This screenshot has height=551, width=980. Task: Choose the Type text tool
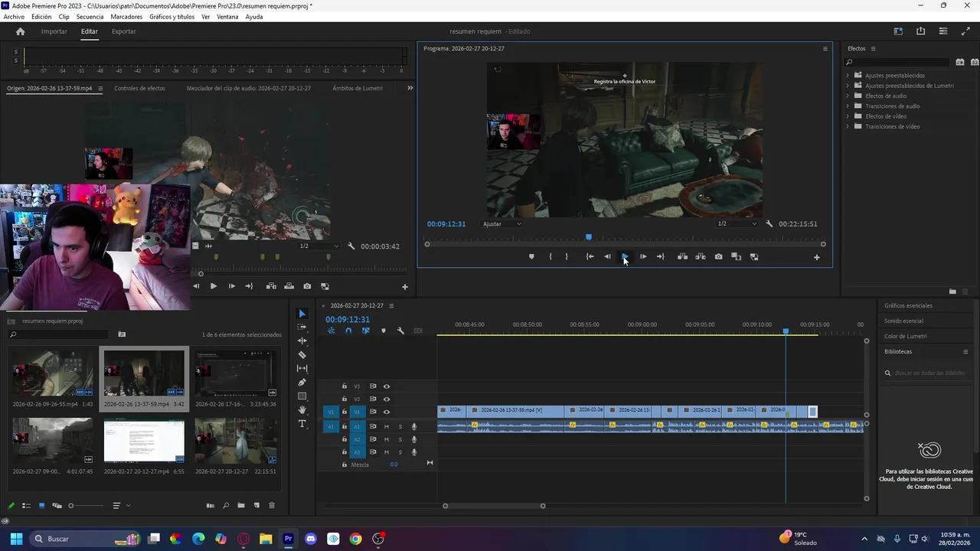302,424
